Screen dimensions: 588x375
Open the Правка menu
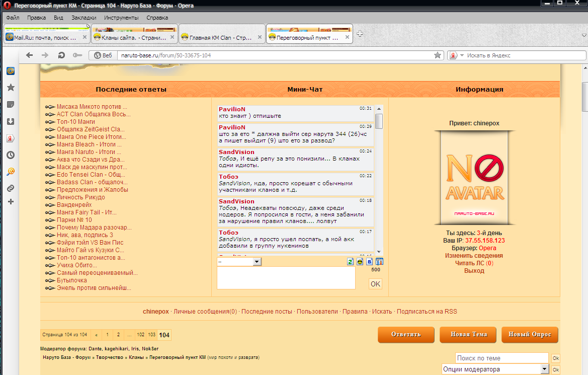coord(36,18)
